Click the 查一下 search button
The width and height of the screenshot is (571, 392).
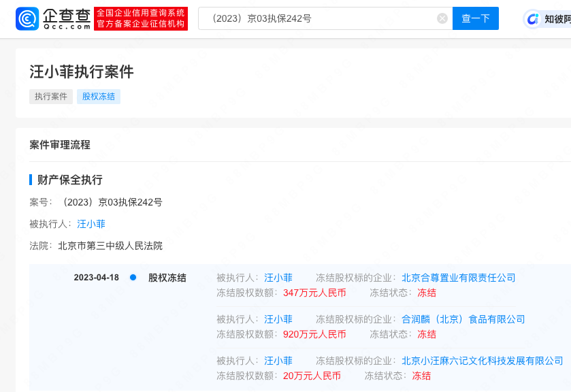tap(476, 18)
